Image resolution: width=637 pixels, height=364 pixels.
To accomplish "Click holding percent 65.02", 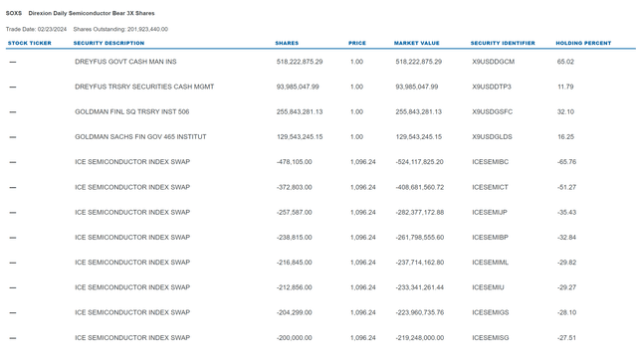I will tap(565, 62).
